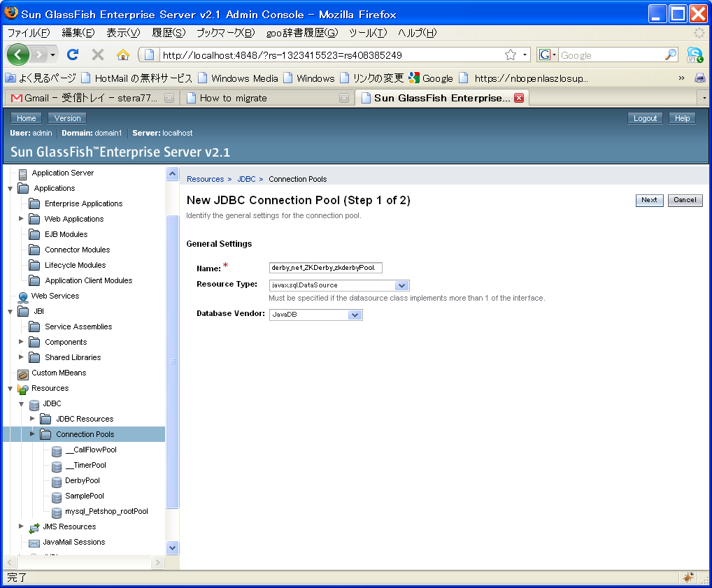This screenshot has height=588, width=712.
Task: Expand the JMS Resources tree node
Action: point(21,526)
